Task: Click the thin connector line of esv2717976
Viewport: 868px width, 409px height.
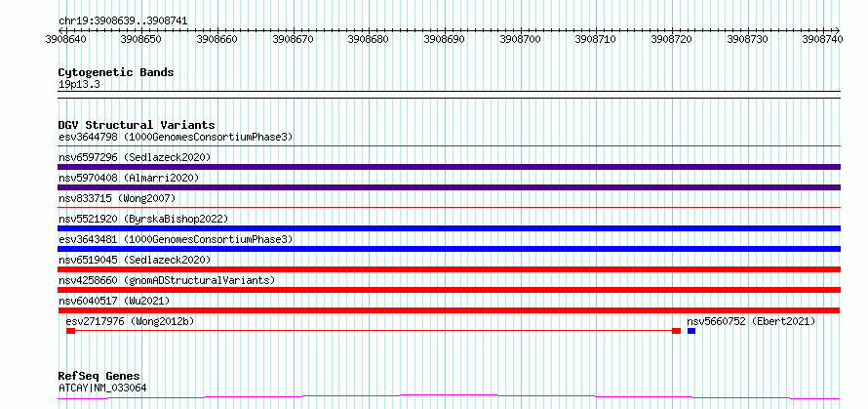Action: tap(374, 331)
